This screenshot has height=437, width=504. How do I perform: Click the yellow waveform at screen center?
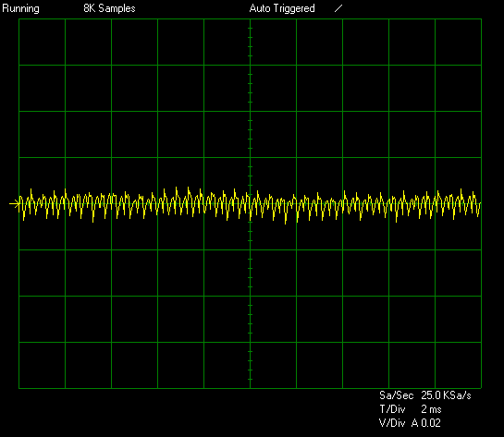point(250,203)
